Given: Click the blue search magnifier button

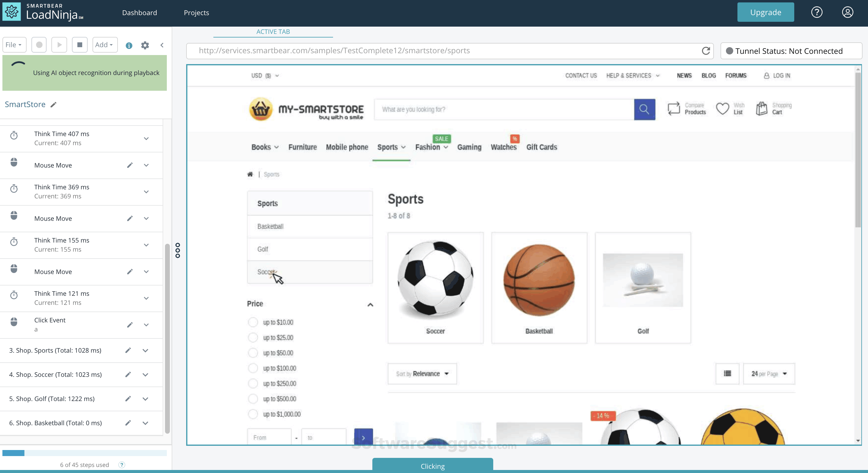Looking at the screenshot, I should pos(645,109).
